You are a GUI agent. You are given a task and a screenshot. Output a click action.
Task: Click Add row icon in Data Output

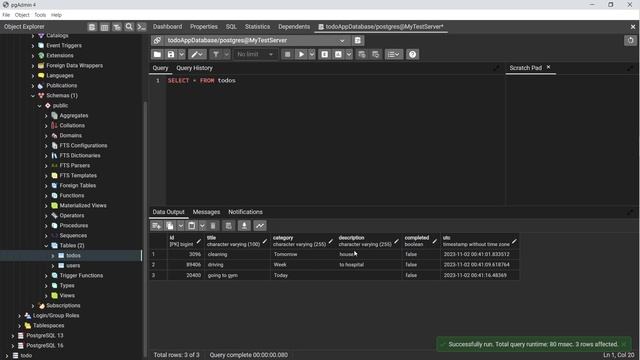coord(156,226)
